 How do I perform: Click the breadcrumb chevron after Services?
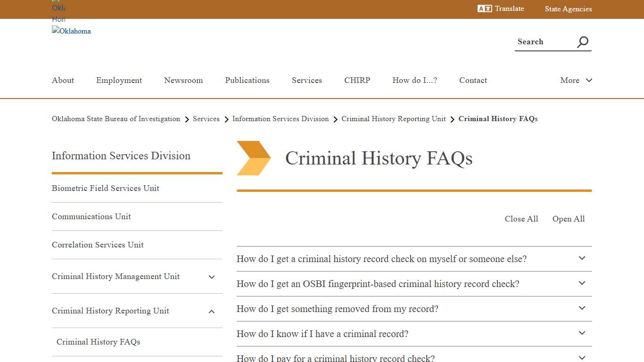(x=227, y=119)
